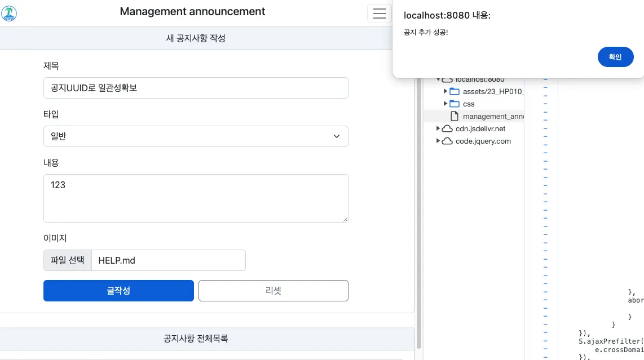Click the palm tree logo icon
Screen dimensions: 644x360
[8, 13]
